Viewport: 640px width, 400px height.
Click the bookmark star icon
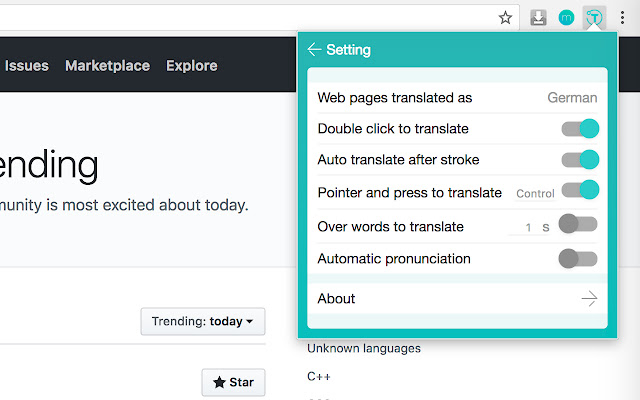point(506,17)
